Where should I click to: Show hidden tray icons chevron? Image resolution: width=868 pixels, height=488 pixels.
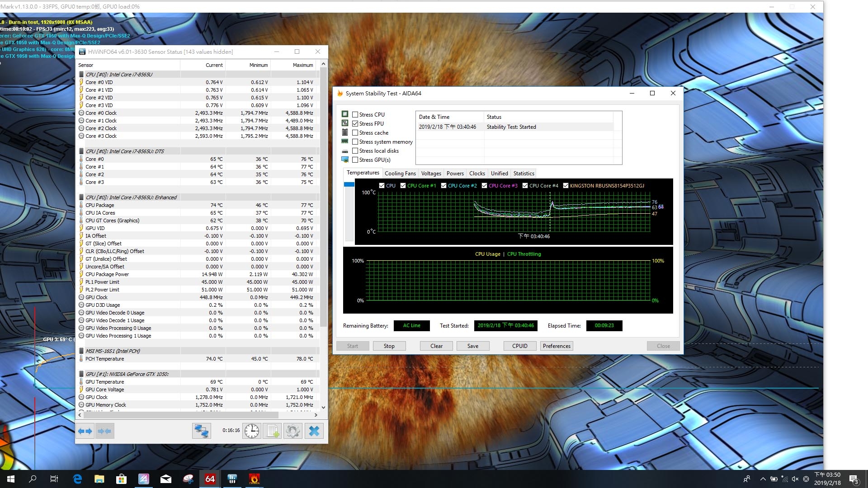(763, 479)
